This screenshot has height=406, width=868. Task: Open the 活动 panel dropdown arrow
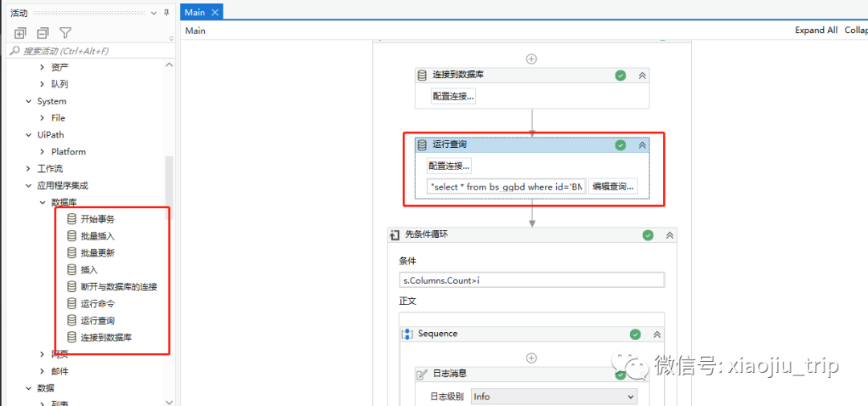[x=153, y=13]
